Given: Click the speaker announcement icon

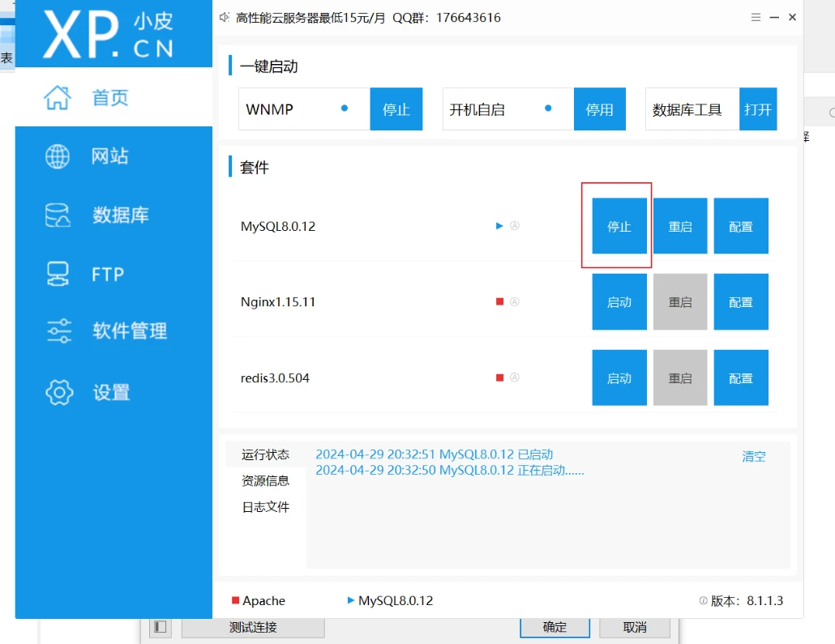Looking at the screenshot, I should pos(225,18).
